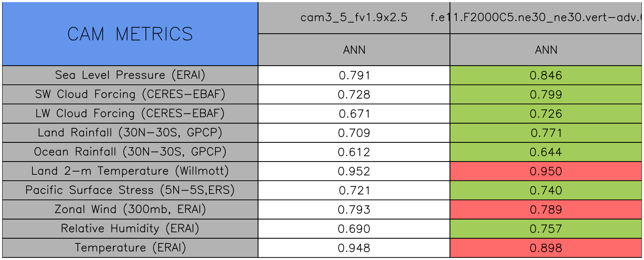Click the Zonal Wind (300mb, ERAI) label

[x=130, y=210]
